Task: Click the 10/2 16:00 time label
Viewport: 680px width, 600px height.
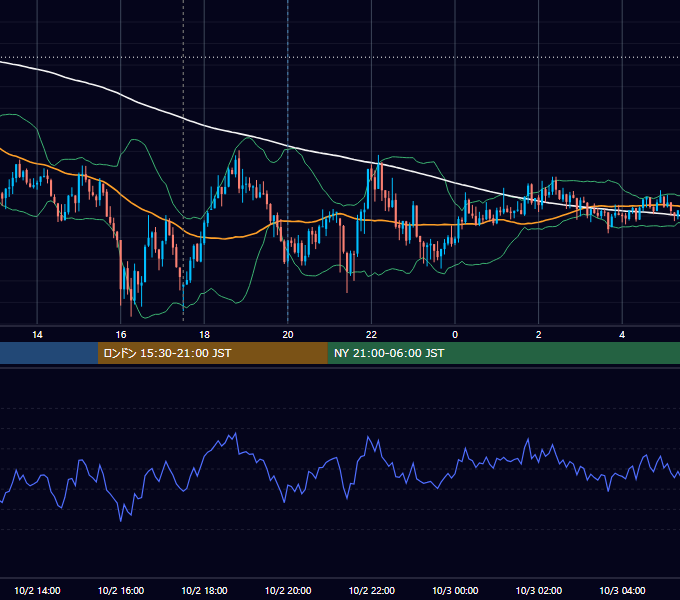Action: tap(121, 590)
